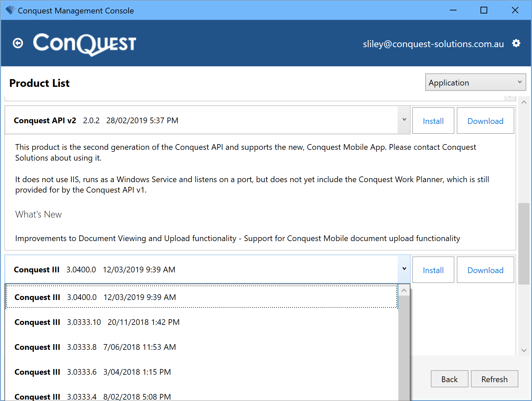Select Conquest III version 3.0333.8
This screenshot has height=401, width=532.
202,347
